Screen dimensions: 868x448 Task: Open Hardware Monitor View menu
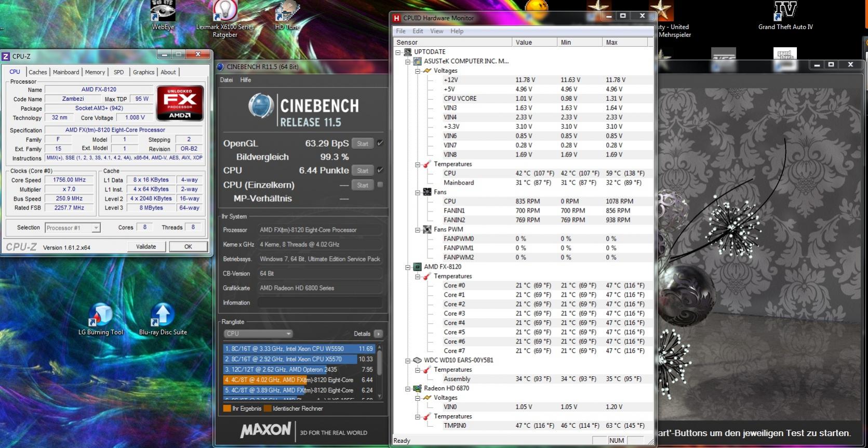(437, 31)
